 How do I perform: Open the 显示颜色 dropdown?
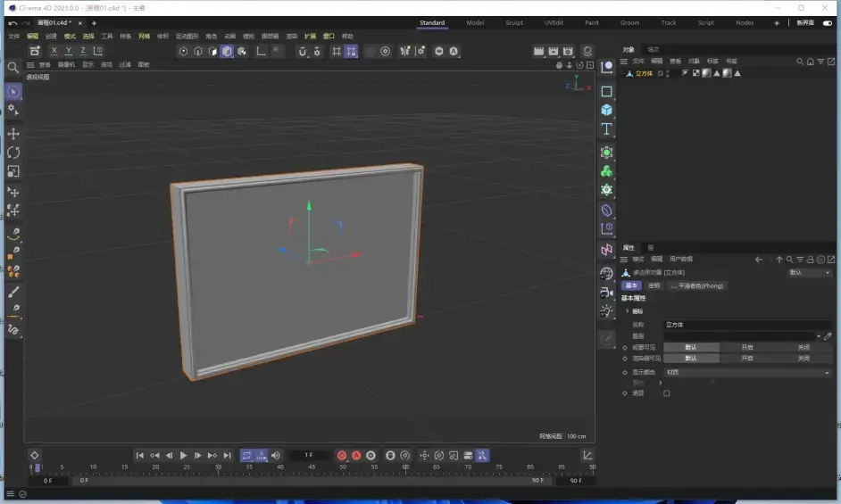(x=747, y=372)
